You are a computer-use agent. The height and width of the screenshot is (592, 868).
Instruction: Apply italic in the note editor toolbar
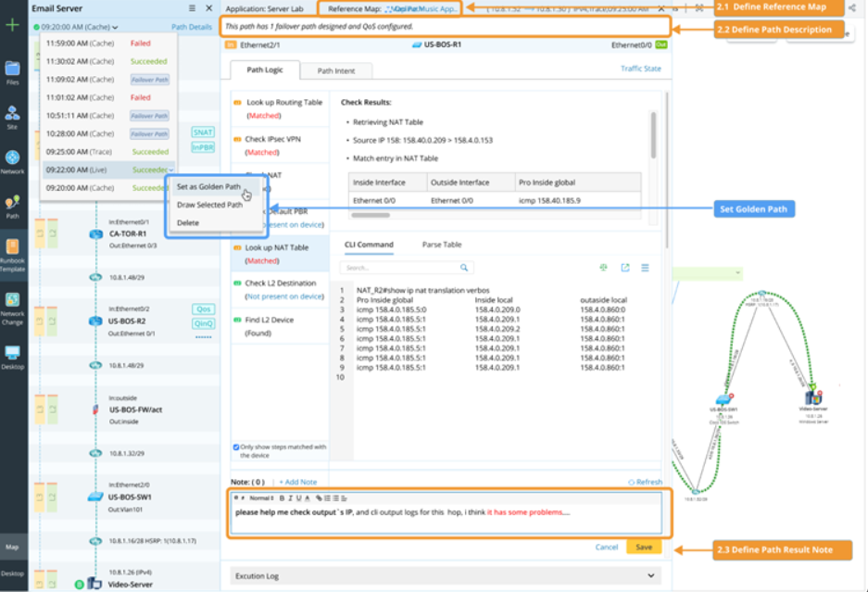tap(290, 498)
